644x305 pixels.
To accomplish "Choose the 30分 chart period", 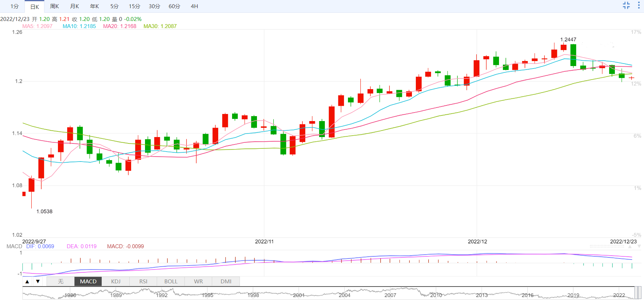I will [154, 6].
